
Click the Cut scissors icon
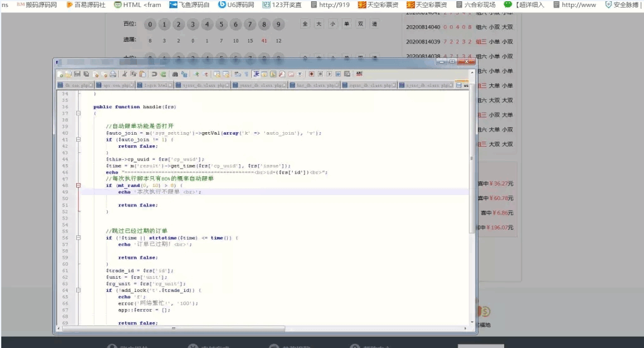[x=125, y=74]
